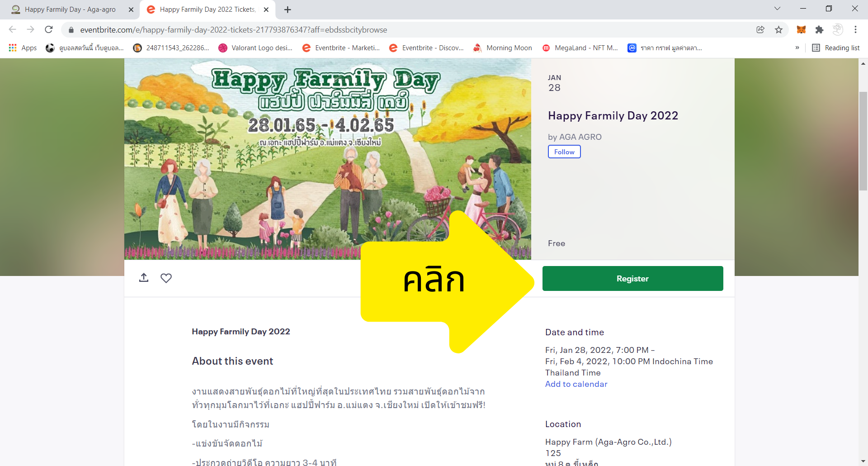Open the Apps shortcut grid
The image size is (868, 466).
pos(23,48)
